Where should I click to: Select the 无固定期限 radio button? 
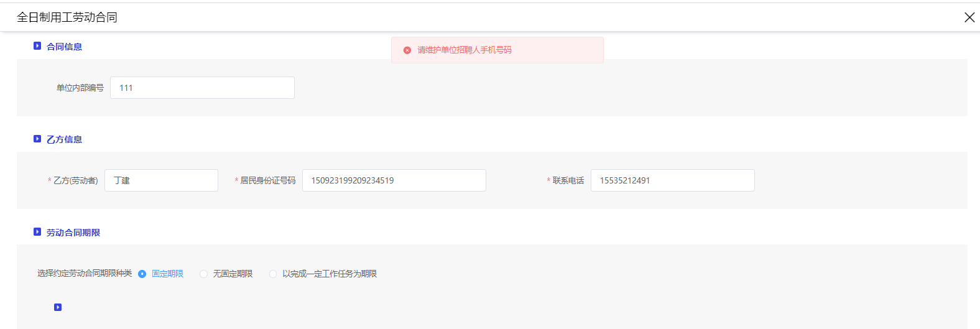[203, 274]
